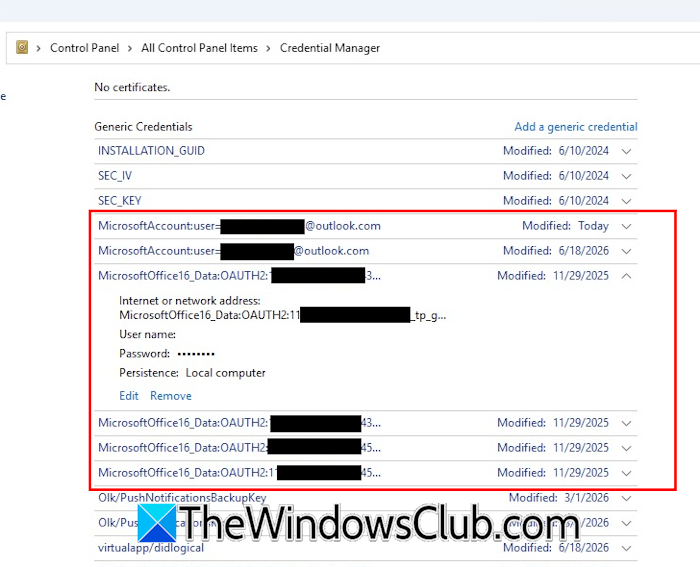Expand the INSTALLATION_GUID credential chevron
The width and height of the screenshot is (700, 567).
click(626, 151)
